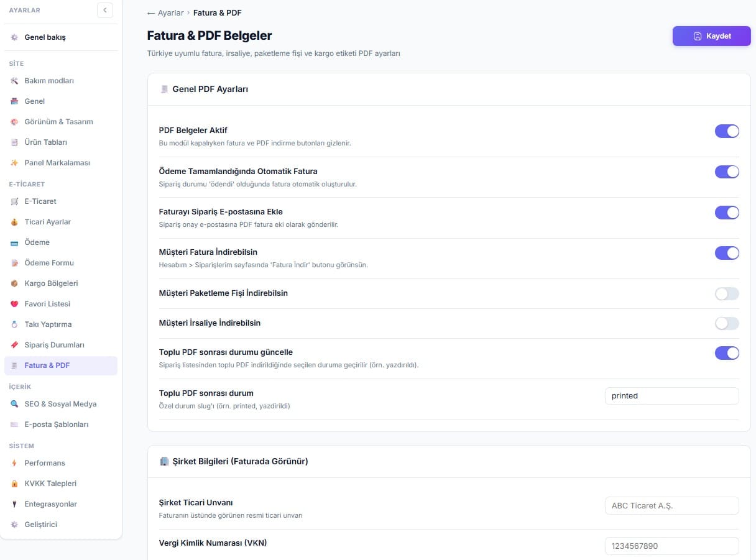Click the Ticari Ayarlar money bag icon
756x560 pixels.
coord(14,222)
